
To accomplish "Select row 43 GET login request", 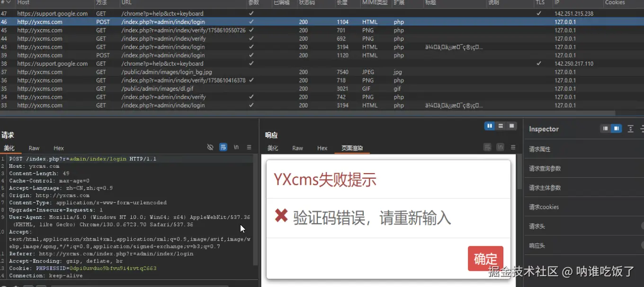I will point(322,47).
